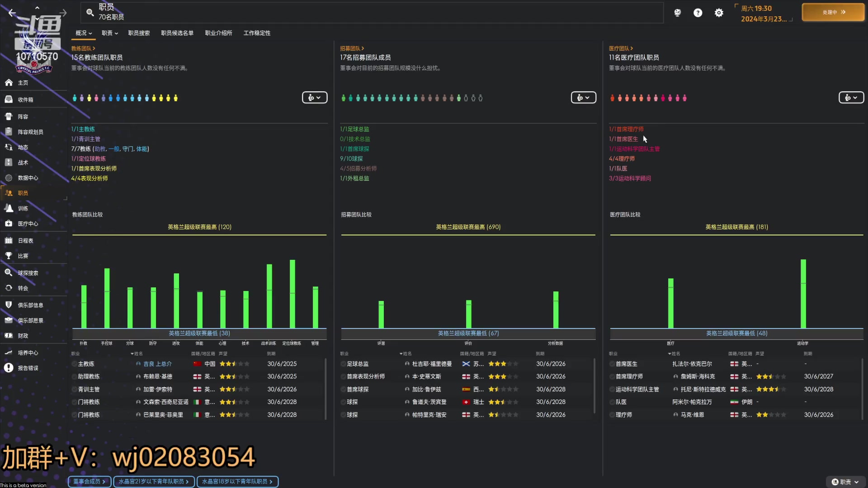Expand the 职责 dropdown tab

(110, 33)
